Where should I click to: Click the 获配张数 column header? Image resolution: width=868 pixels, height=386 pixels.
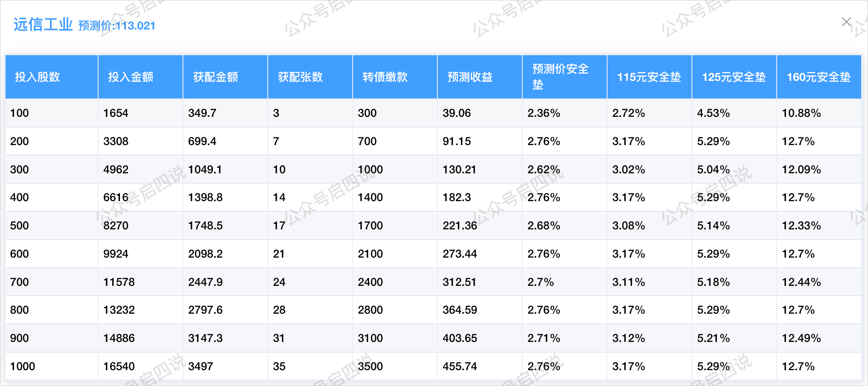pos(300,77)
